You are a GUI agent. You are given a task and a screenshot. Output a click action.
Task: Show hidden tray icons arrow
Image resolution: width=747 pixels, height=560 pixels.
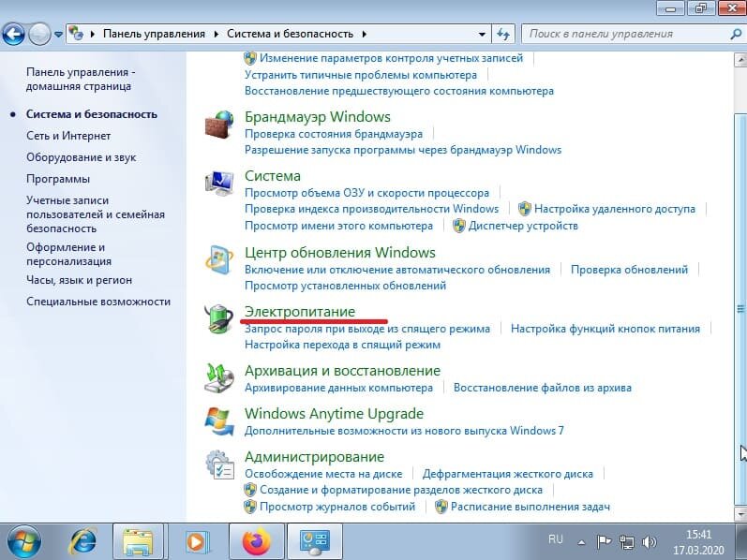point(581,542)
